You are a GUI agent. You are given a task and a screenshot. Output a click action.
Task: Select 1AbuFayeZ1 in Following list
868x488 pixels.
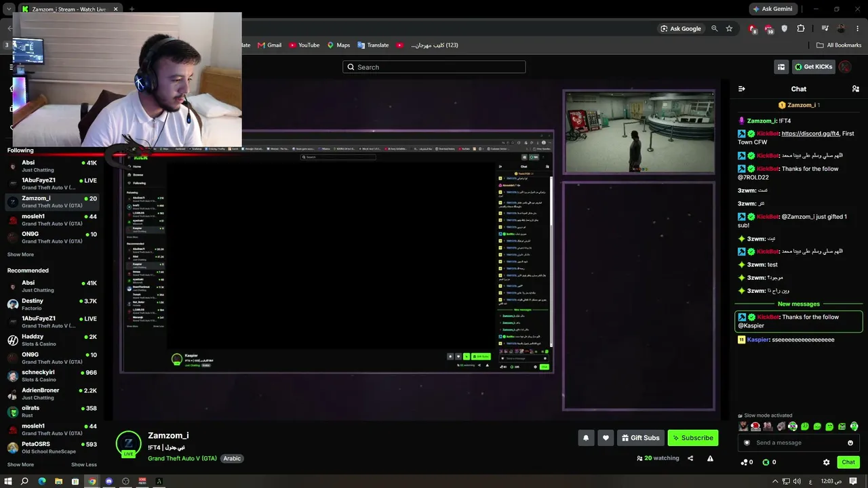[52, 184]
